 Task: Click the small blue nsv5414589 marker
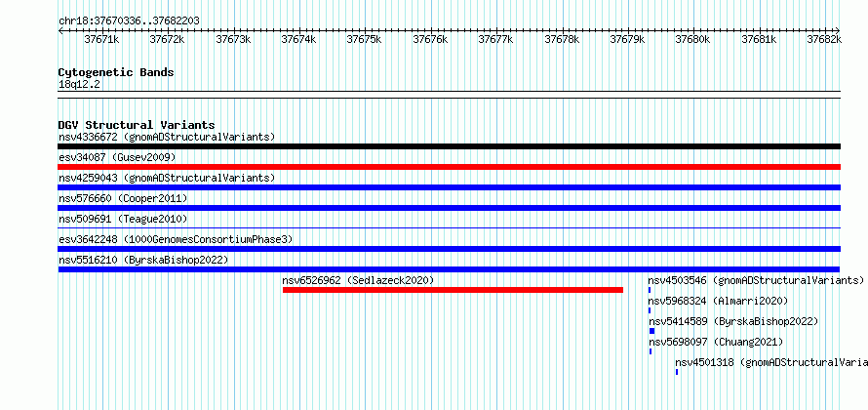coord(651,331)
